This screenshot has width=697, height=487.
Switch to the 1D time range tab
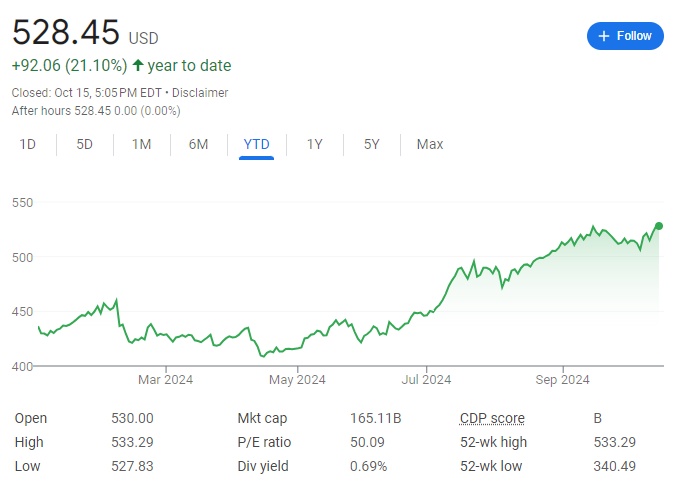click(28, 144)
